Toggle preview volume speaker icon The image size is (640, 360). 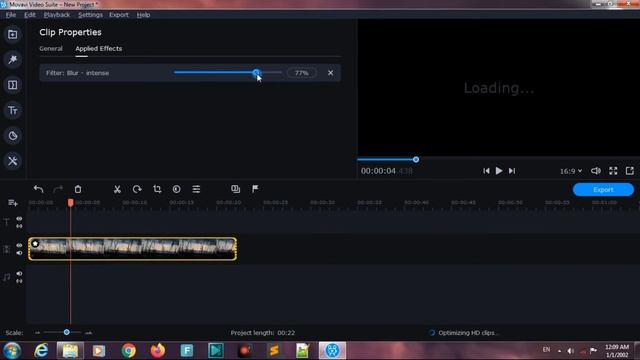[x=596, y=171]
